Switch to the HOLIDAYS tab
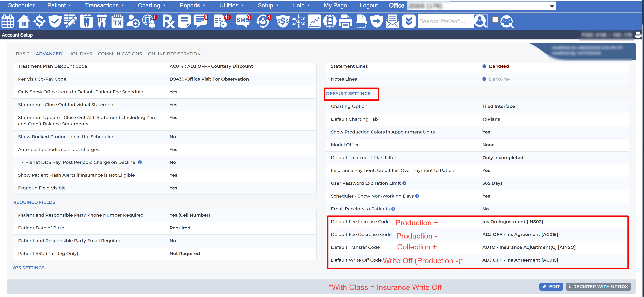 click(80, 54)
